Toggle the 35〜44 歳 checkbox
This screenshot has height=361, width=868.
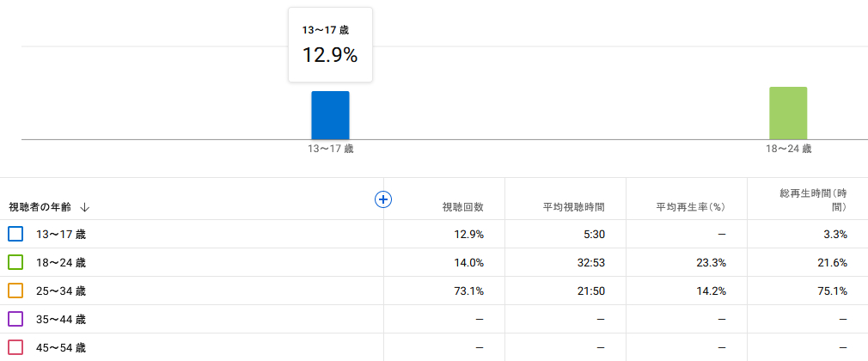tap(15, 320)
